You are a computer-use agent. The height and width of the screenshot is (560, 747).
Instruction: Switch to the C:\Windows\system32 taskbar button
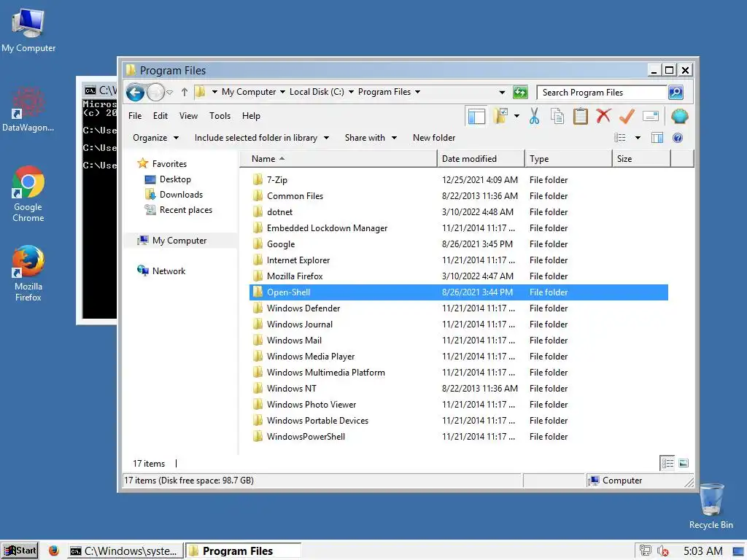point(125,551)
